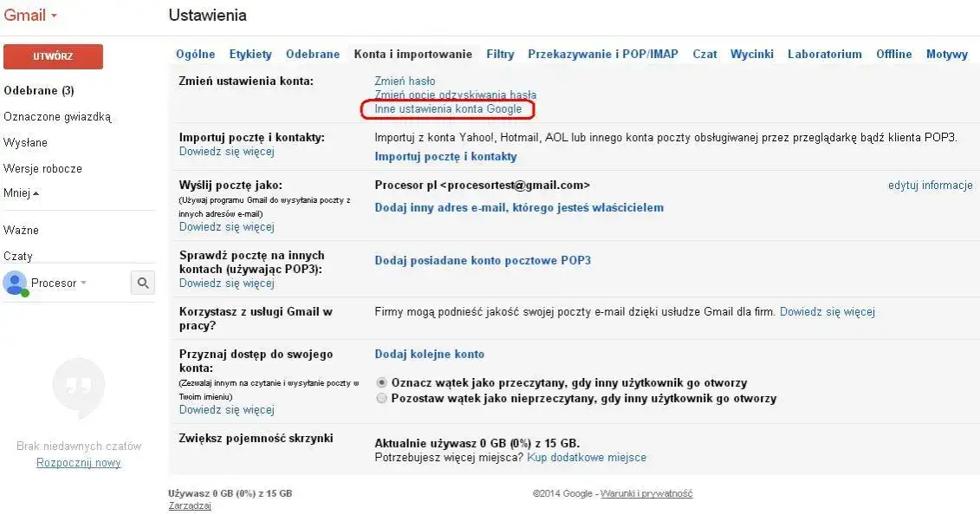Click the Procesor profile avatar picture
980x515 pixels.
tap(14, 283)
